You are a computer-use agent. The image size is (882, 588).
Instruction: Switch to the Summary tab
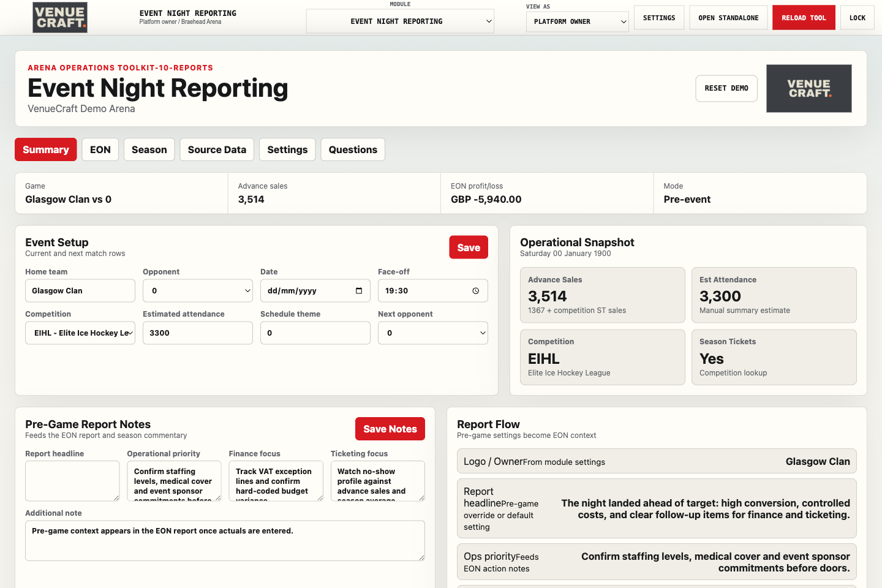[x=46, y=149]
